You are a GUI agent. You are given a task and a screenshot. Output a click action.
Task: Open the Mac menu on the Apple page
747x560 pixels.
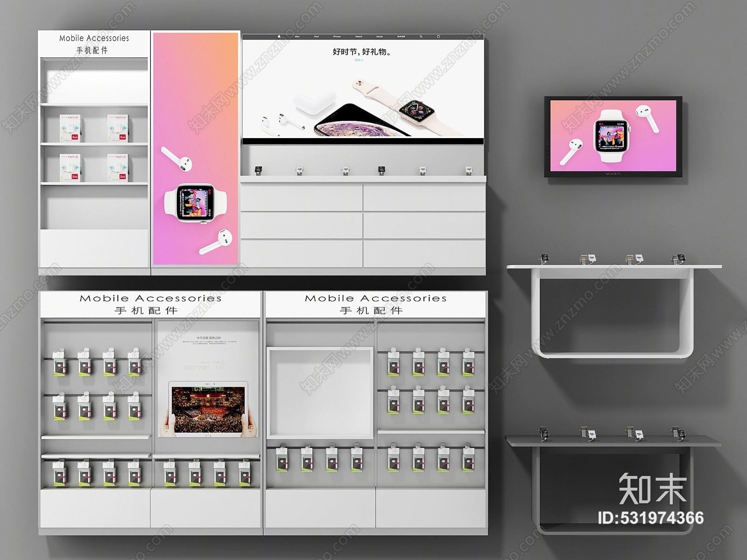pyautogui.click(x=297, y=36)
